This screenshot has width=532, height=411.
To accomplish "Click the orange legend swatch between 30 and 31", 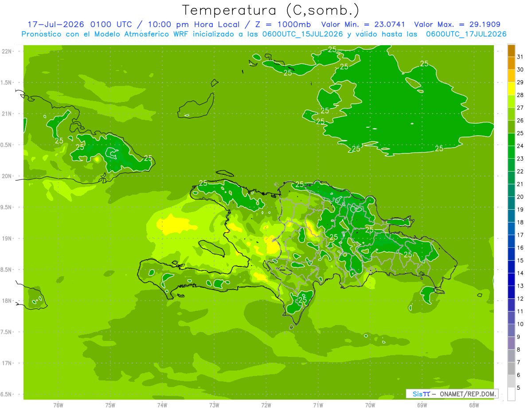I will (x=511, y=63).
